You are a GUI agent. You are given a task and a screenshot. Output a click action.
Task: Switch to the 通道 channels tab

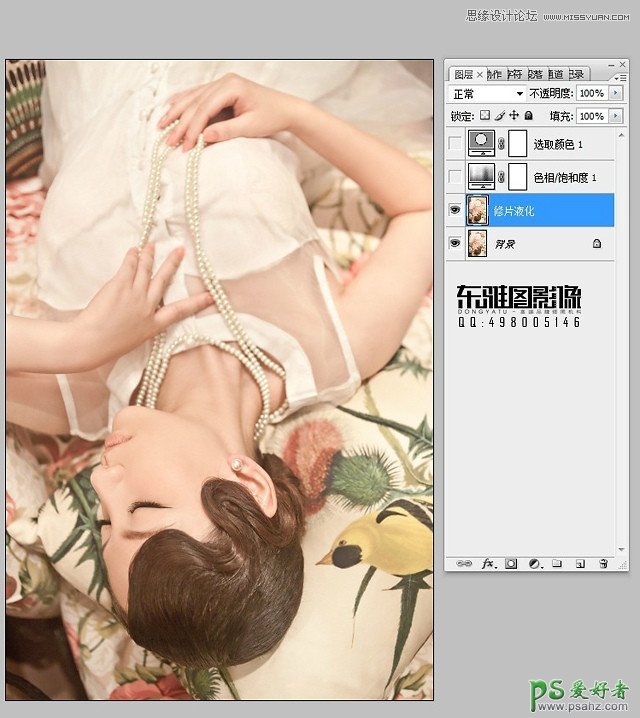click(x=556, y=74)
